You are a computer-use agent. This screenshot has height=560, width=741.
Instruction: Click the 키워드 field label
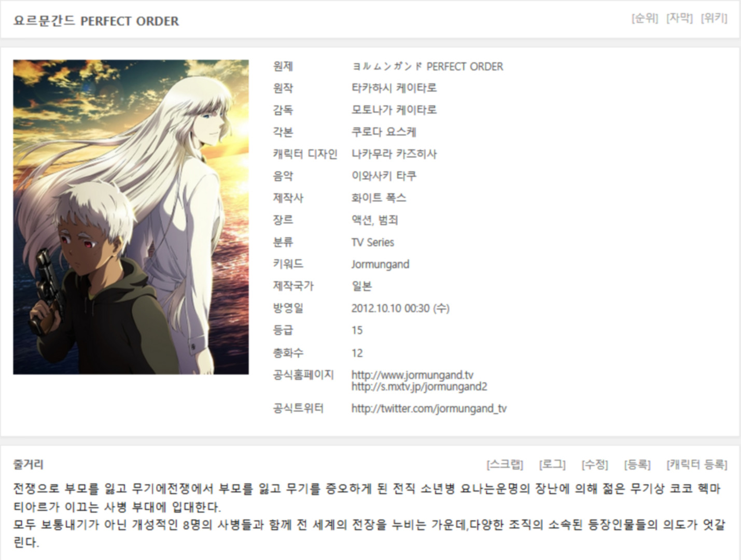288,264
